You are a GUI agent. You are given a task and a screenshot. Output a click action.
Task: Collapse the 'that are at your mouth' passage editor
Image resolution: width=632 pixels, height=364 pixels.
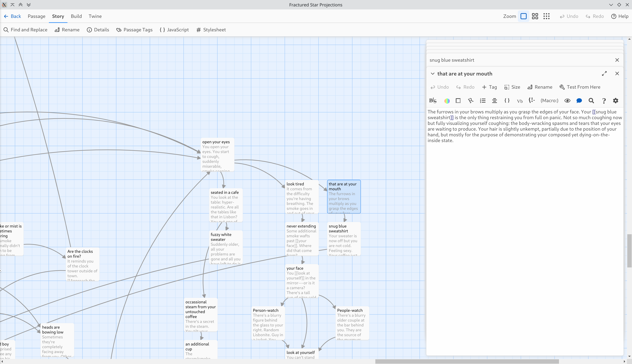click(432, 74)
